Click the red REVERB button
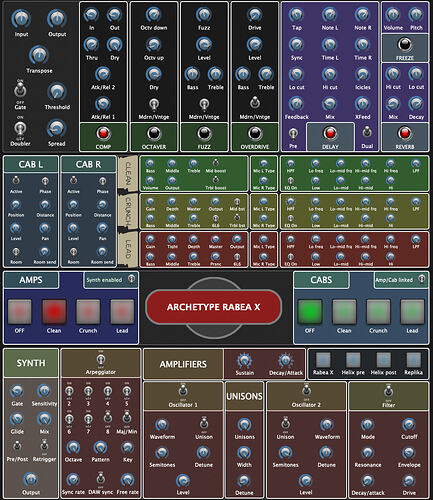This screenshot has height=500, width=433. 405,133
